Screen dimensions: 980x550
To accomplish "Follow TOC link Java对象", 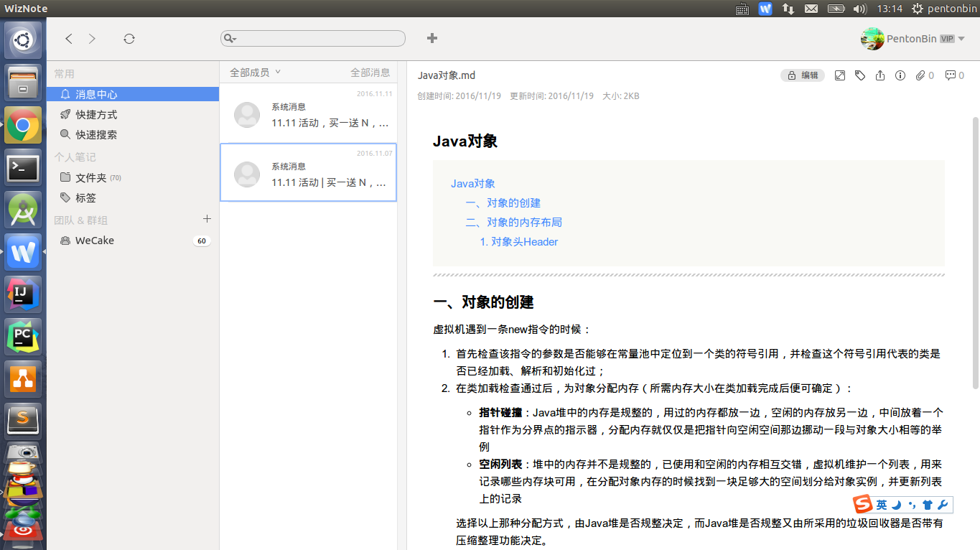I will [473, 184].
